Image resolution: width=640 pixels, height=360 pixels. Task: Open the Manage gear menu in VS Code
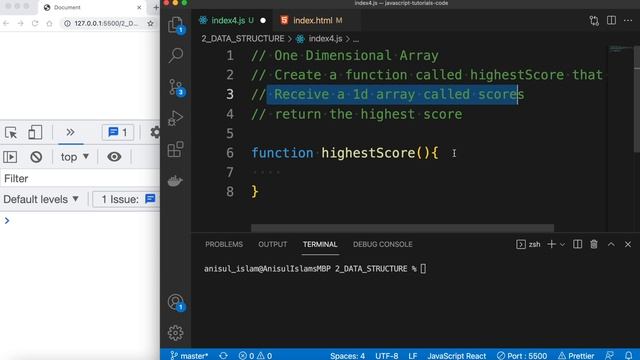coord(176,333)
